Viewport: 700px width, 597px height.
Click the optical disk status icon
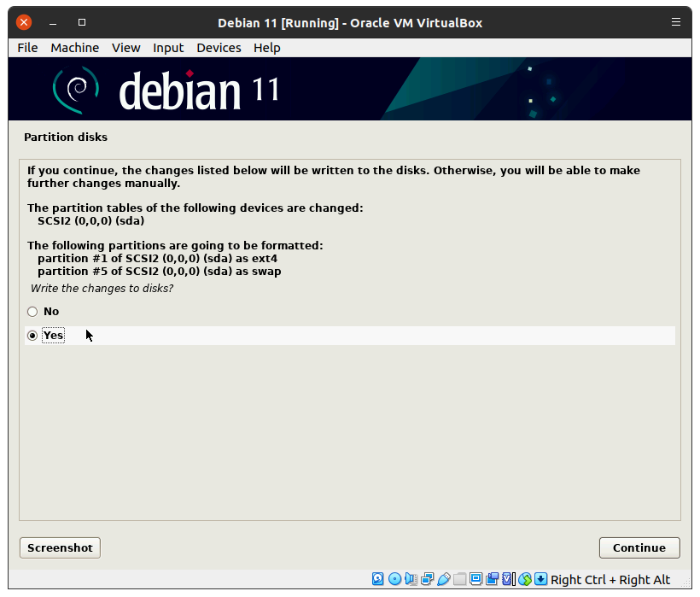[394, 579]
